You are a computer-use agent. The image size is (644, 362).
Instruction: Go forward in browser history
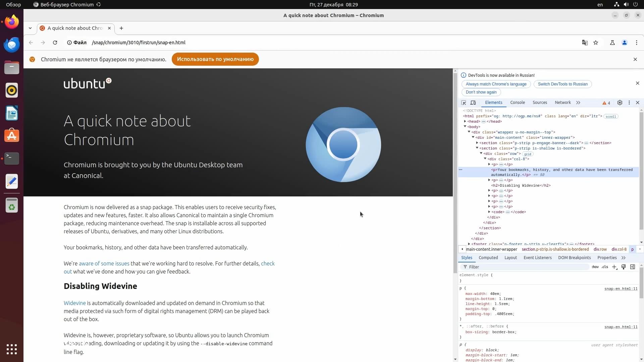43,43
